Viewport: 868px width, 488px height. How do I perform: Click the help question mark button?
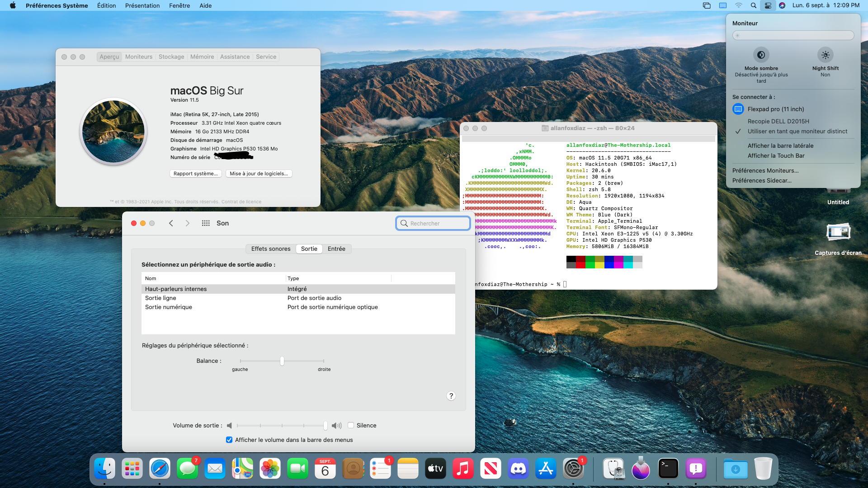click(x=451, y=396)
